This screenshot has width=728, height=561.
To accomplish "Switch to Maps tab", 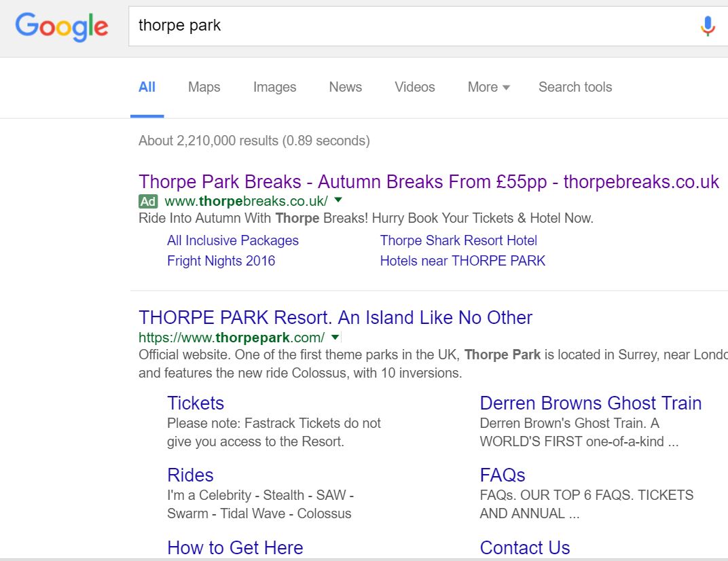I will coord(204,88).
